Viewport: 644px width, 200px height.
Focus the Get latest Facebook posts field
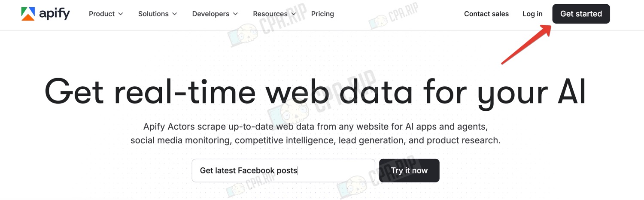pyautogui.click(x=283, y=170)
